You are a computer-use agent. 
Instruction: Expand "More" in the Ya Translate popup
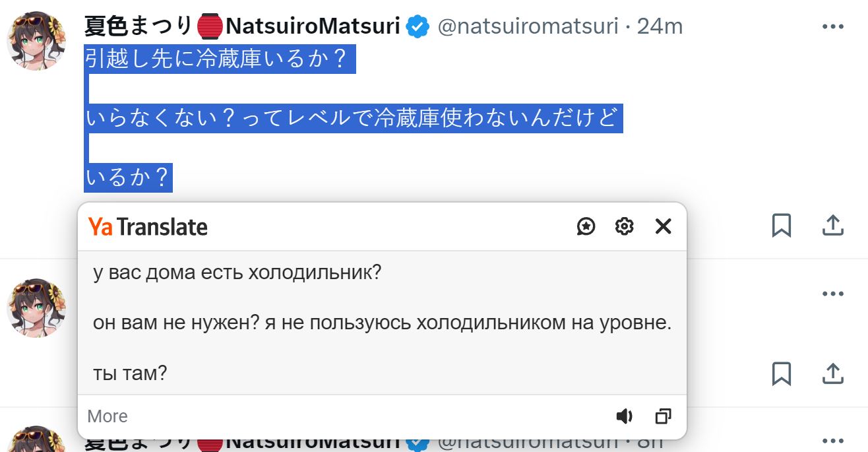coord(108,416)
